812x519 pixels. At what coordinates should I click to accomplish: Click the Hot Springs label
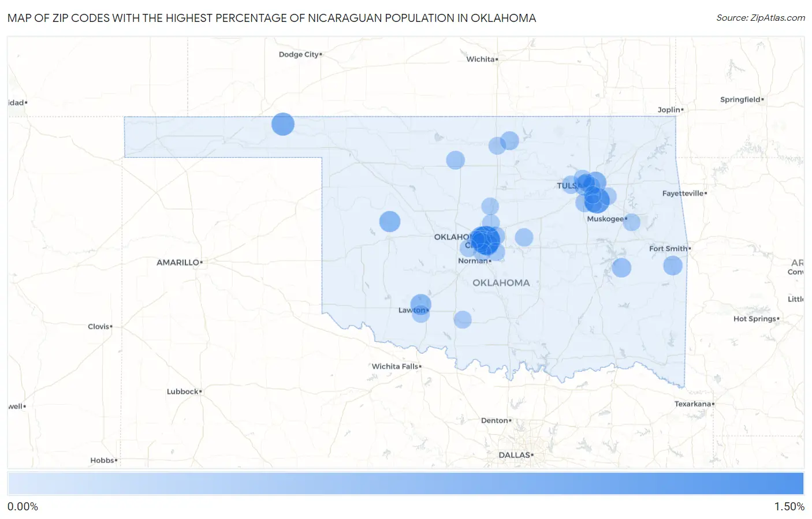(x=754, y=319)
